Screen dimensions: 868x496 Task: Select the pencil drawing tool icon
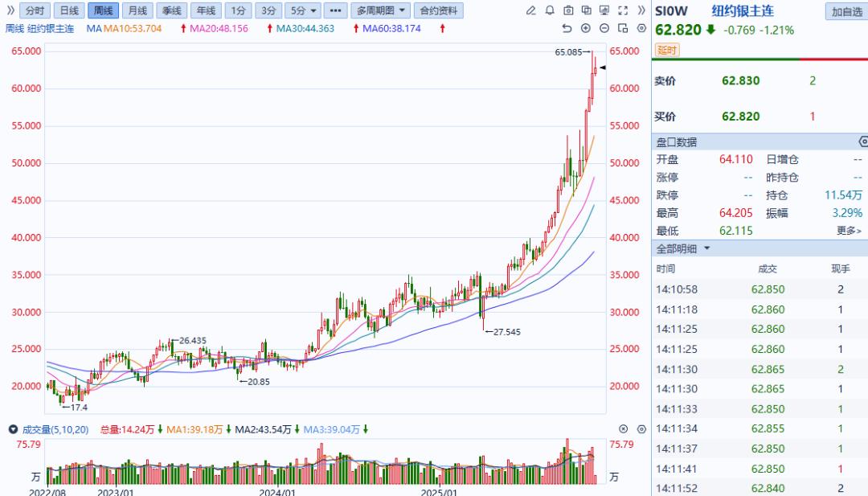[531, 10]
